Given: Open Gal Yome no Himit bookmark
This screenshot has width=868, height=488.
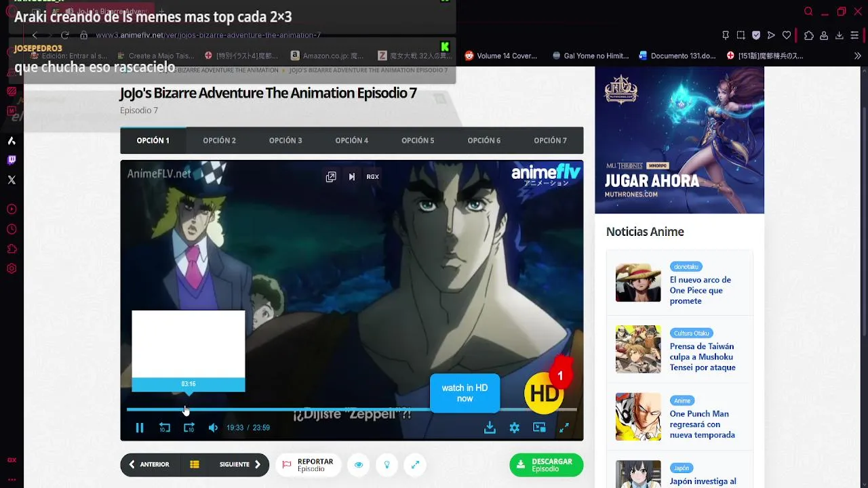Looking at the screenshot, I should coord(591,56).
